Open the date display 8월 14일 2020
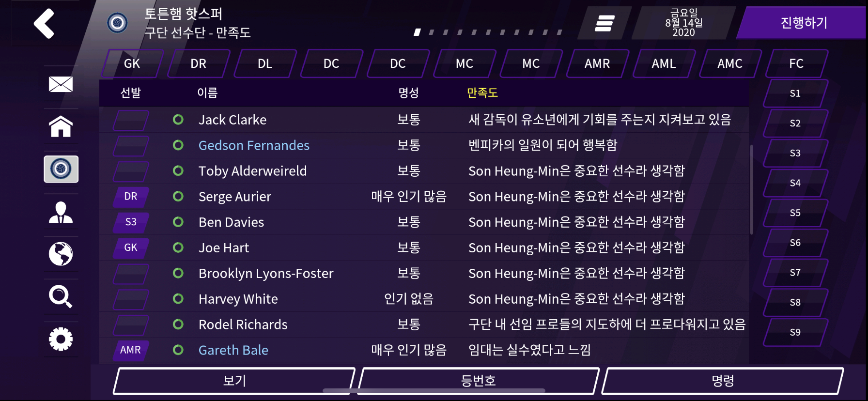The width and height of the screenshot is (868, 401). (683, 23)
